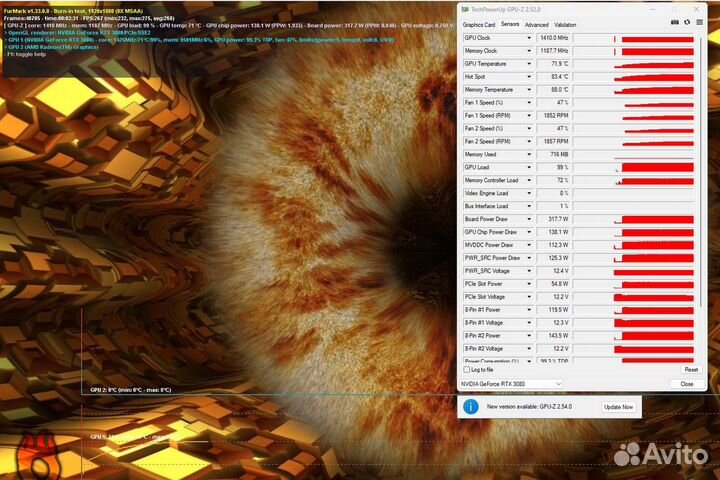Click the Reset button

pyautogui.click(x=691, y=369)
